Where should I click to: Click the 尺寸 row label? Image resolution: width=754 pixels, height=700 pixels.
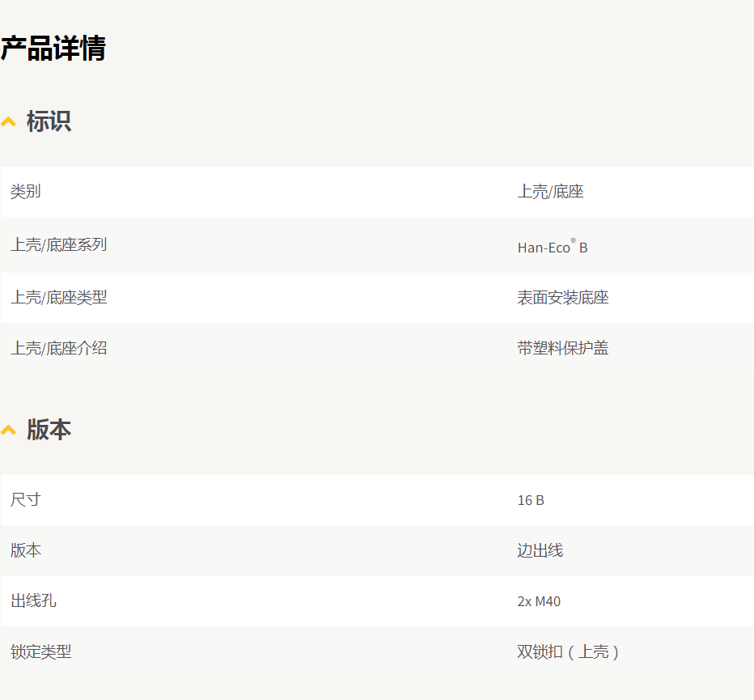[26, 499]
